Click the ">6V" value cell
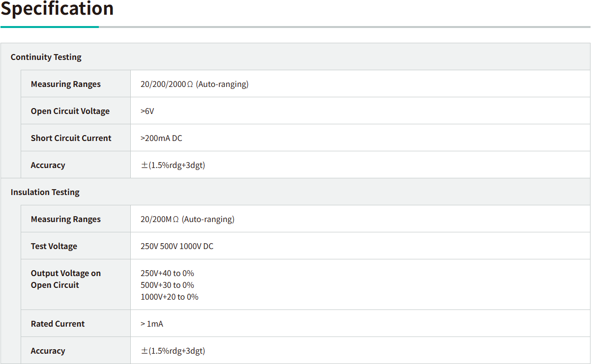The height and width of the screenshot is (364, 591). coord(148,111)
